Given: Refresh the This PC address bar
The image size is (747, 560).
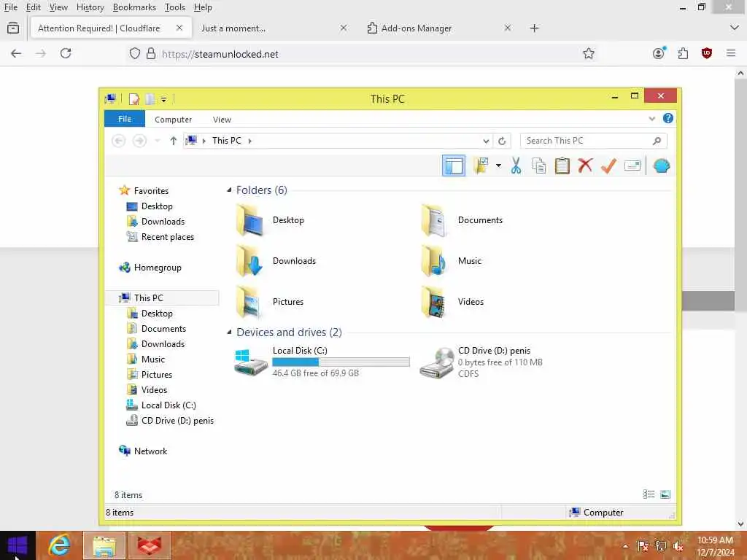Looking at the screenshot, I should [502, 141].
